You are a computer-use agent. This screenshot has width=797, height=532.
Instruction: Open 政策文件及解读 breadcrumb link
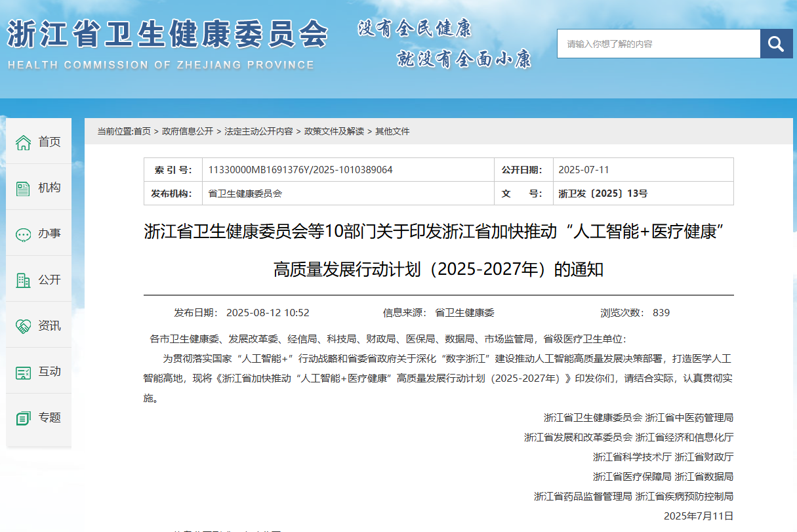335,131
